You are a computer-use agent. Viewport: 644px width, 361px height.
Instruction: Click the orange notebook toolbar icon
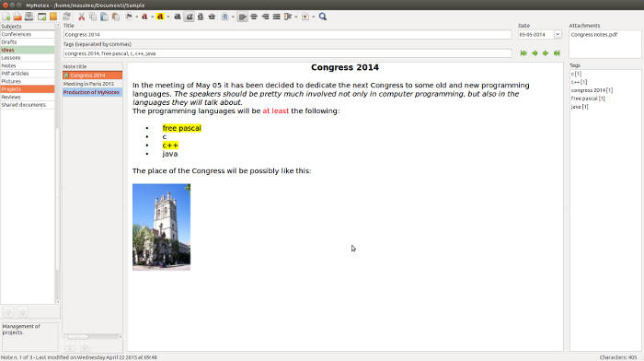point(53,17)
